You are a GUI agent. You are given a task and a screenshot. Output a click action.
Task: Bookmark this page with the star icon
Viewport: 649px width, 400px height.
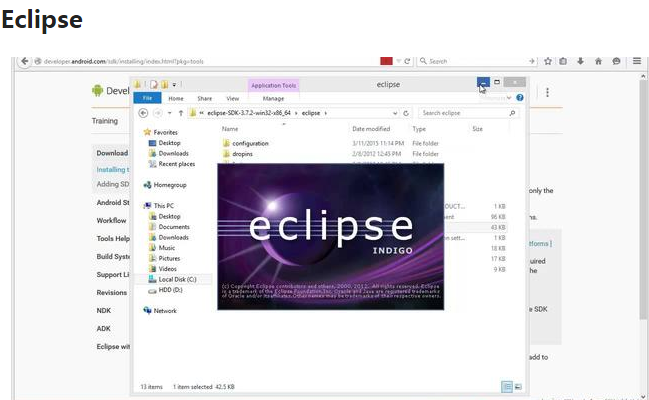click(547, 61)
